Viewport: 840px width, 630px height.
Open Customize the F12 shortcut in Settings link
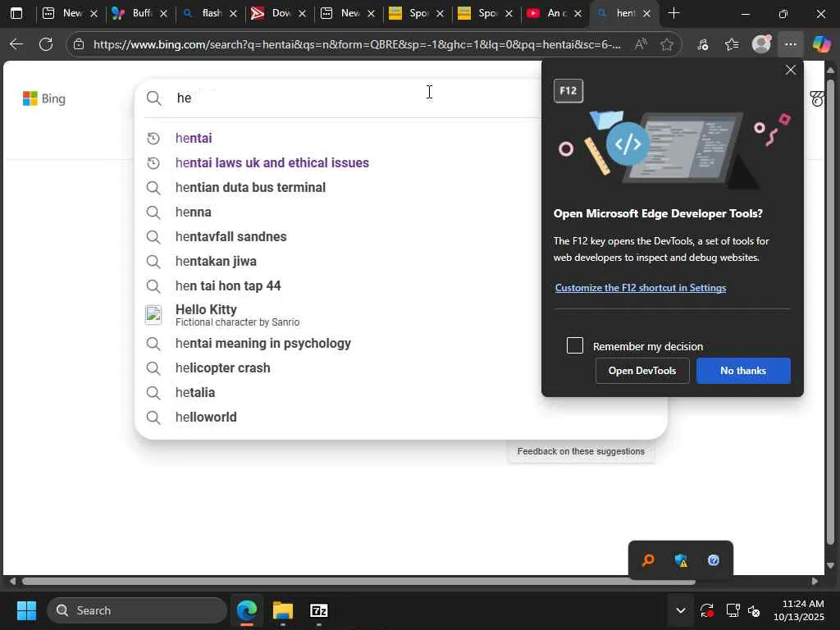[640, 288]
